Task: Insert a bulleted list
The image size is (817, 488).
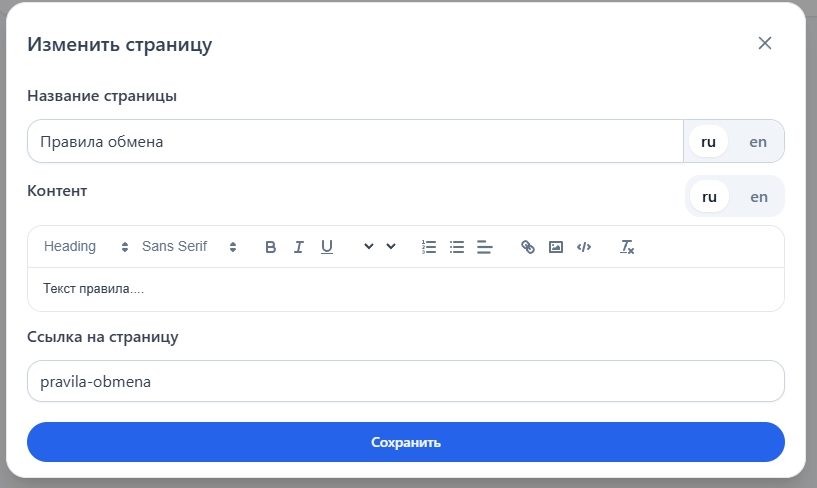Action: click(457, 247)
